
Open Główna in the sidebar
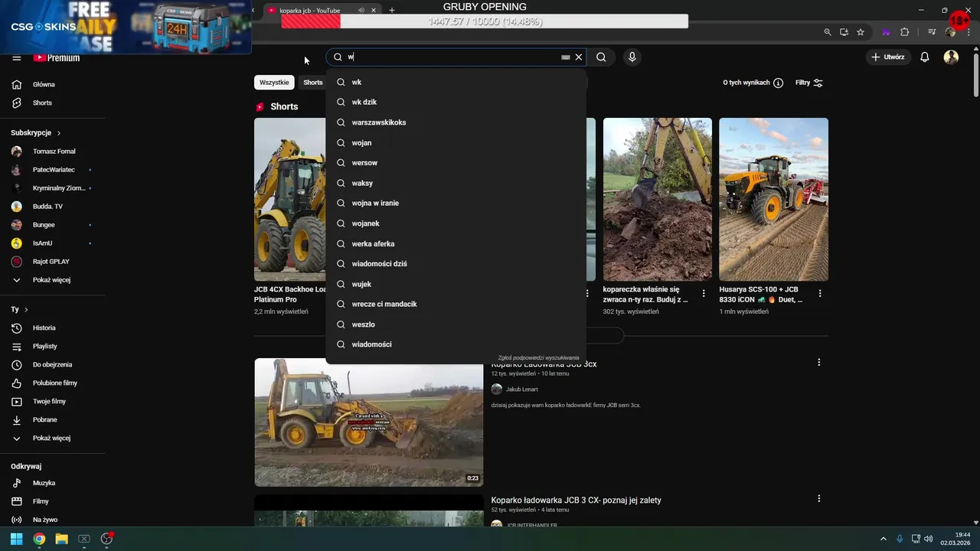pyautogui.click(x=51, y=84)
